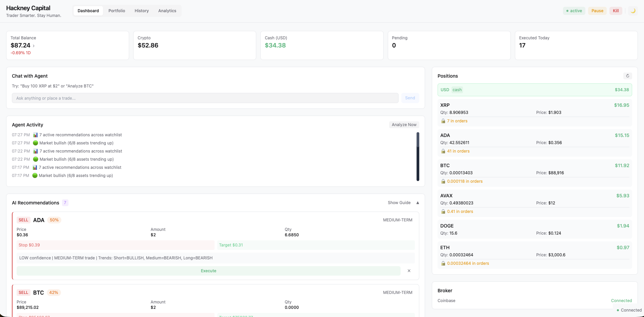The image size is (644, 317).
Task: Click the green bullish indicator in Agent Activity
Action: (x=35, y=143)
